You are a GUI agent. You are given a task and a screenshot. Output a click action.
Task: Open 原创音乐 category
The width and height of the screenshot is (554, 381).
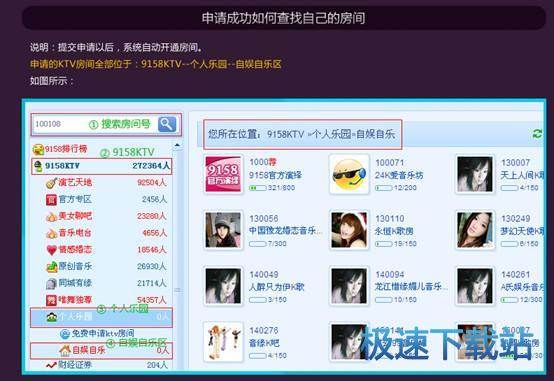click(x=75, y=266)
